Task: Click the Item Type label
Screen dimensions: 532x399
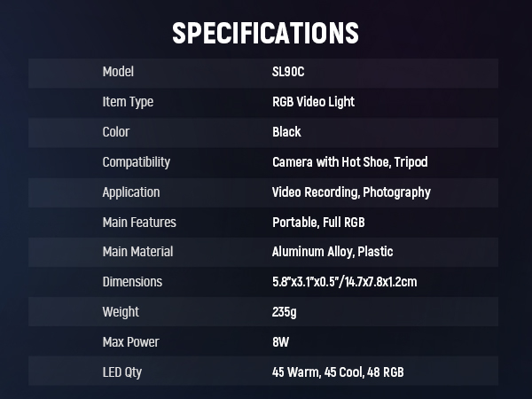Action: tap(128, 102)
